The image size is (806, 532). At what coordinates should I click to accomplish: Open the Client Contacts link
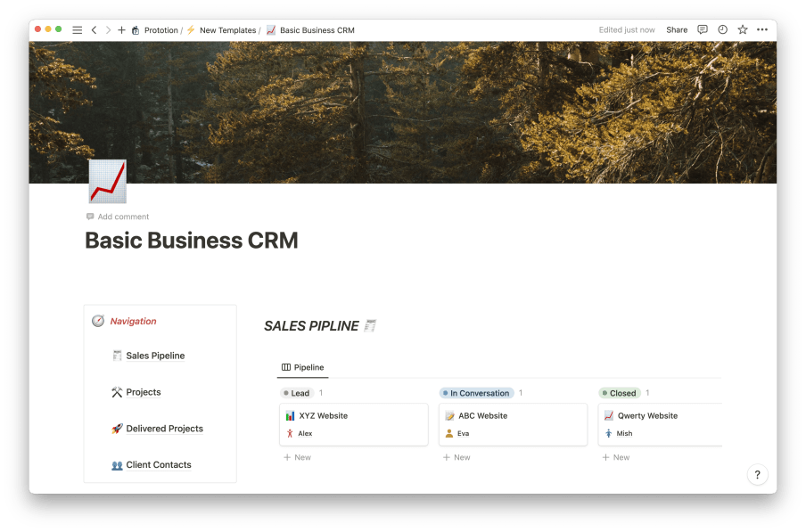click(x=159, y=465)
